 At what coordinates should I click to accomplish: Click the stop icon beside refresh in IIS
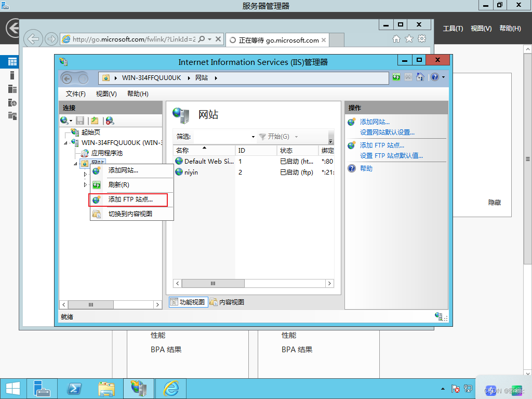pyautogui.click(x=408, y=77)
